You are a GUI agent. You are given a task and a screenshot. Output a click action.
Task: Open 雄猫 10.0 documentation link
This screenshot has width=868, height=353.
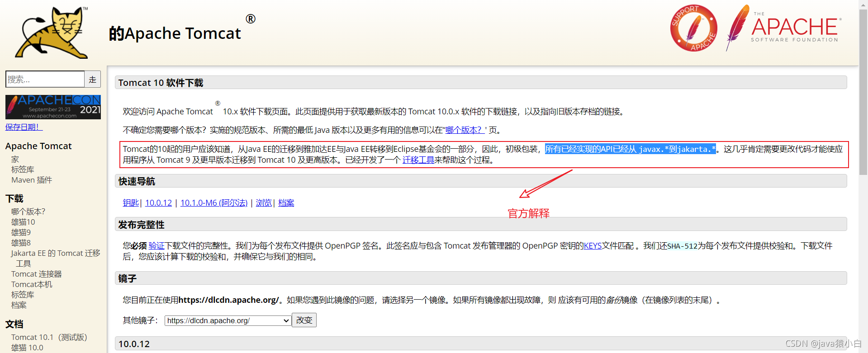coord(27,348)
